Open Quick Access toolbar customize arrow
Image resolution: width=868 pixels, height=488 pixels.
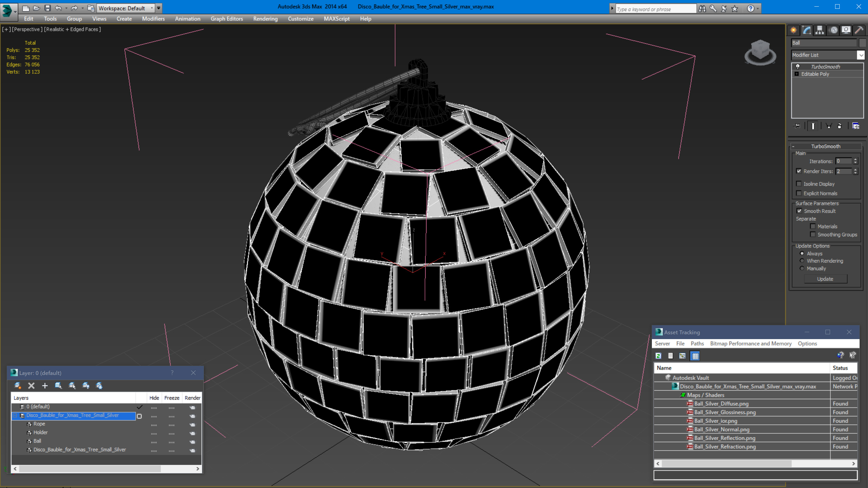coord(158,8)
